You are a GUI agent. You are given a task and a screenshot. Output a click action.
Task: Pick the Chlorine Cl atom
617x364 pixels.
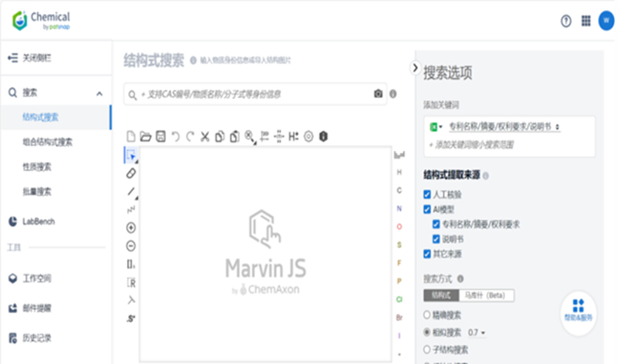tap(399, 299)
